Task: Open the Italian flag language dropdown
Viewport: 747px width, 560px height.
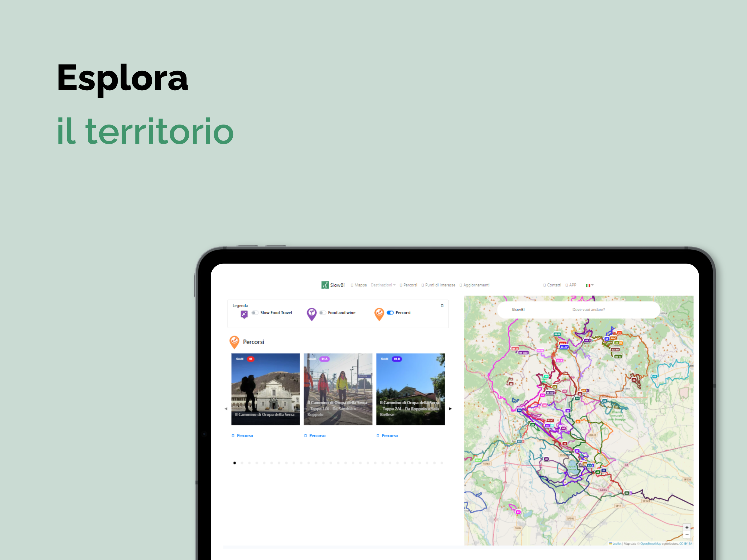Action: 589,285
